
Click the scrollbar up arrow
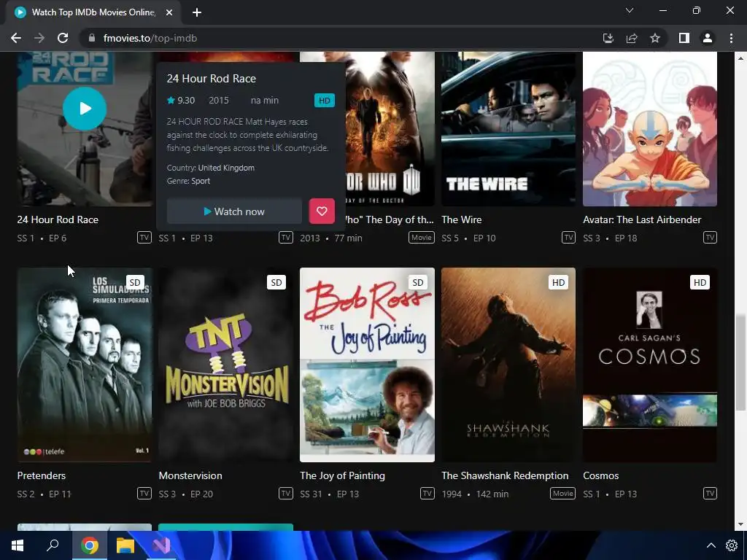point(740,58)
